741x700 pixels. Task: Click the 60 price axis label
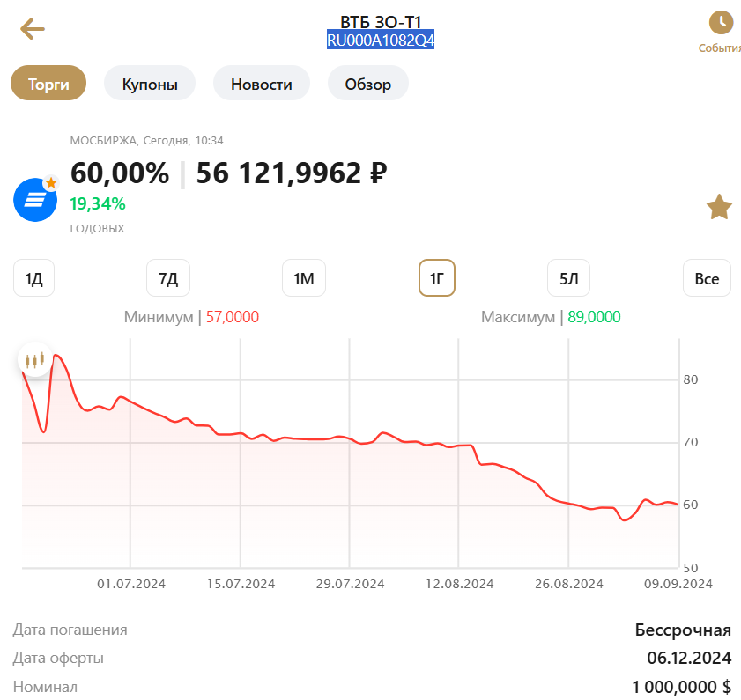point(691,505)
